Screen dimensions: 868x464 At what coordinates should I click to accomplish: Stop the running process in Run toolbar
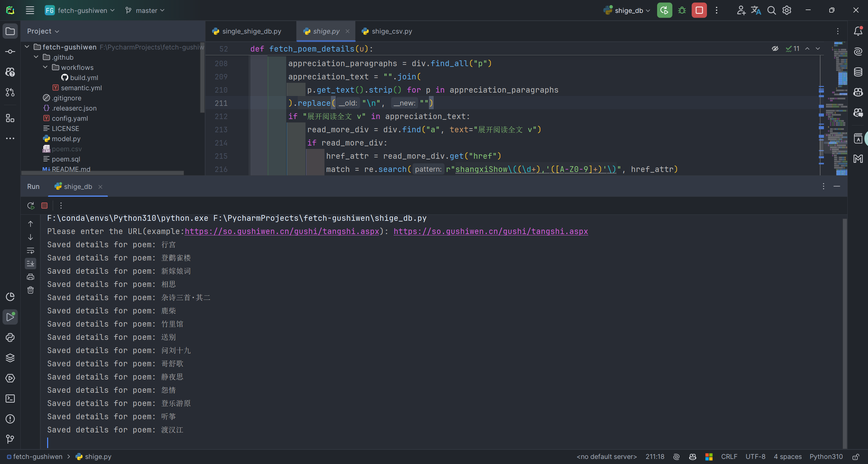click(44, 206)
